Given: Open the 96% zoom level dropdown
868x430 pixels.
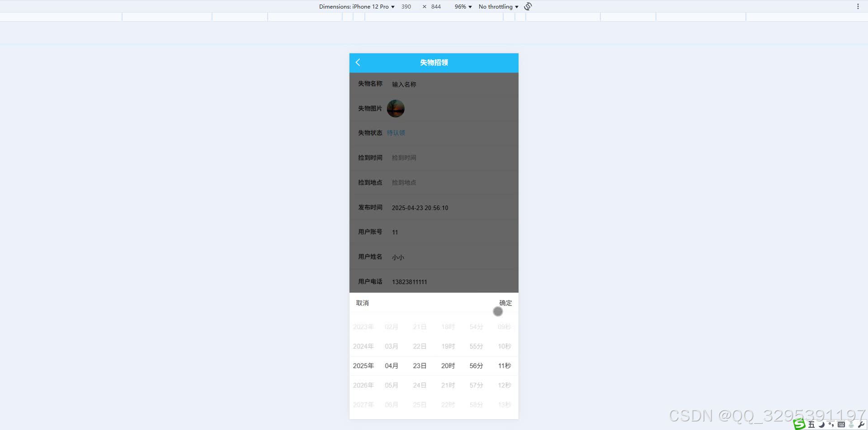Looking at the screenshot, I should (x=462, y=6).
